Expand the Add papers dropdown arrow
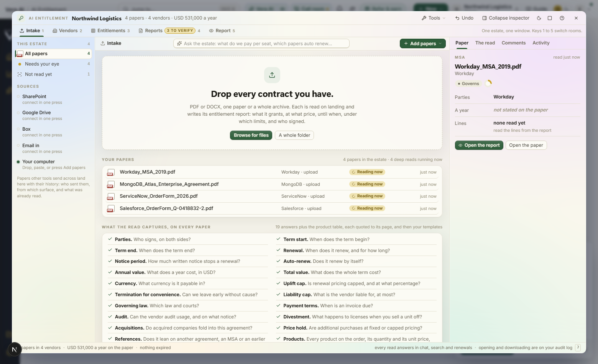Image resolution: width=598 pixels, height=364 pixels. click(440, 44)
